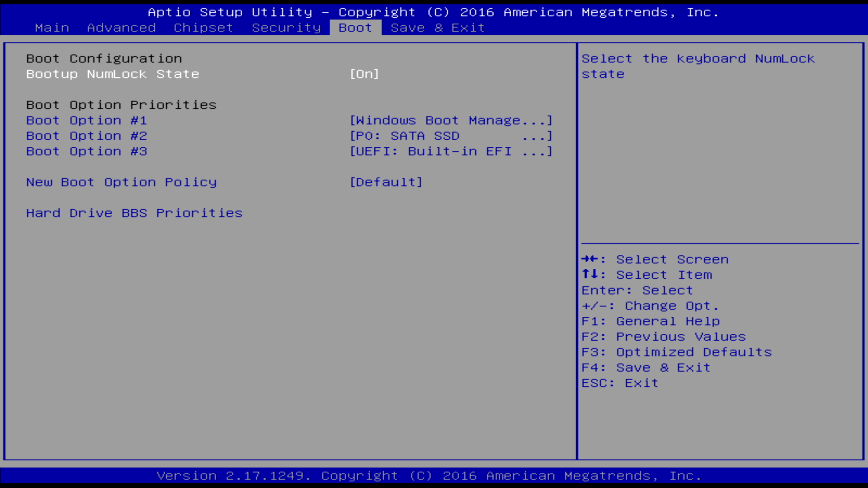Viewport: 868px width, 488px height.
Task: Select the Boot Option #3 label
Action: (x=86, y=151)
